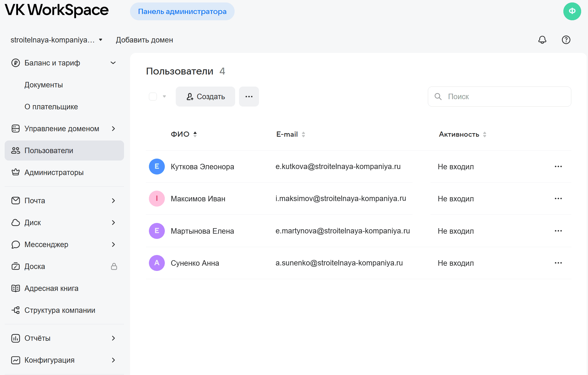Screen dimensions: 588x375
Task: Select the Адресная книга icon
Action: [16, 288]
